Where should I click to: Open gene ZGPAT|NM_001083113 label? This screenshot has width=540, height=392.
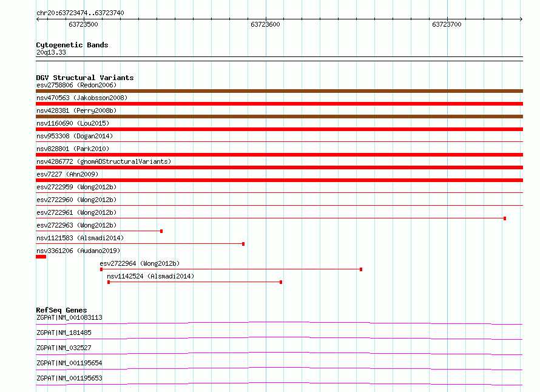coord(69,317)
